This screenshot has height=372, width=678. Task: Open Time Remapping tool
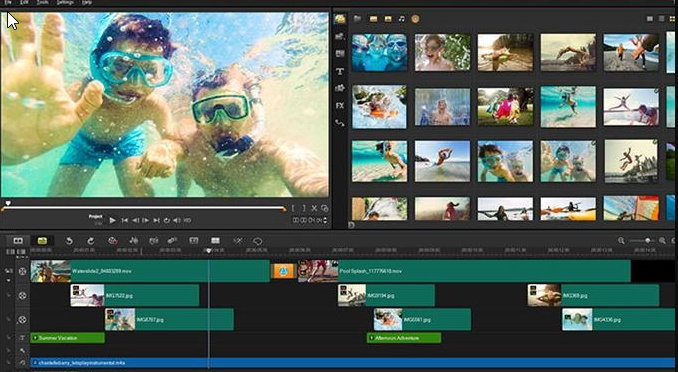pyautogui.click(x=237, y=241)
